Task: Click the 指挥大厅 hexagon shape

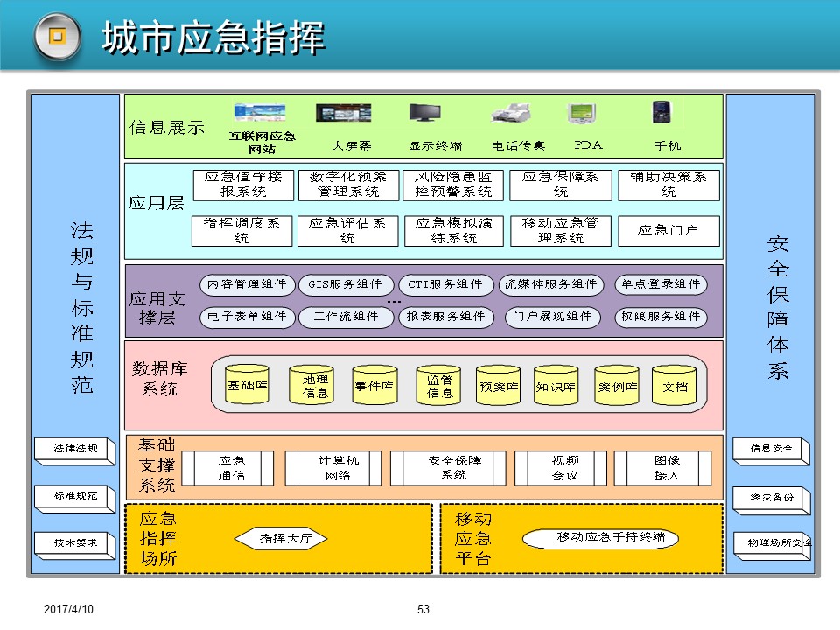Action: pyautogui.click(x=286, y=539)
